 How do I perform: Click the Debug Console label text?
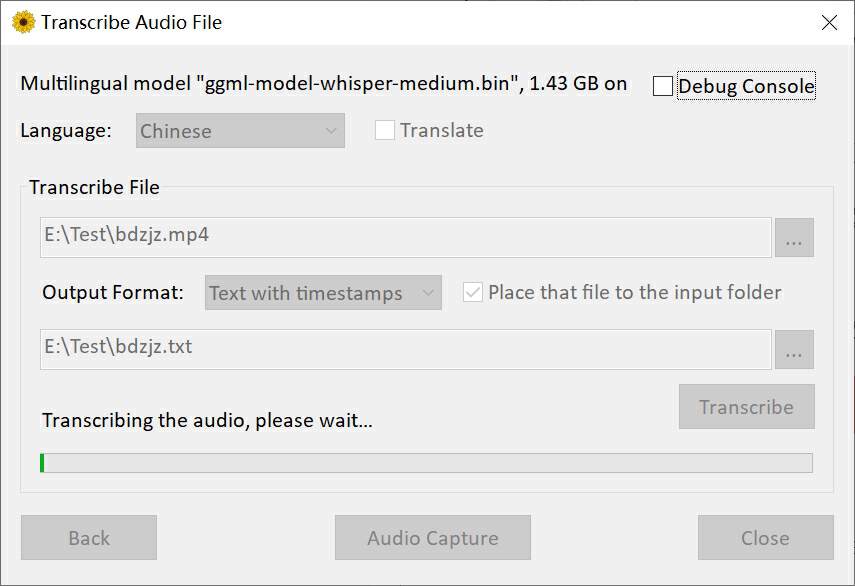[x=746, y=87]
